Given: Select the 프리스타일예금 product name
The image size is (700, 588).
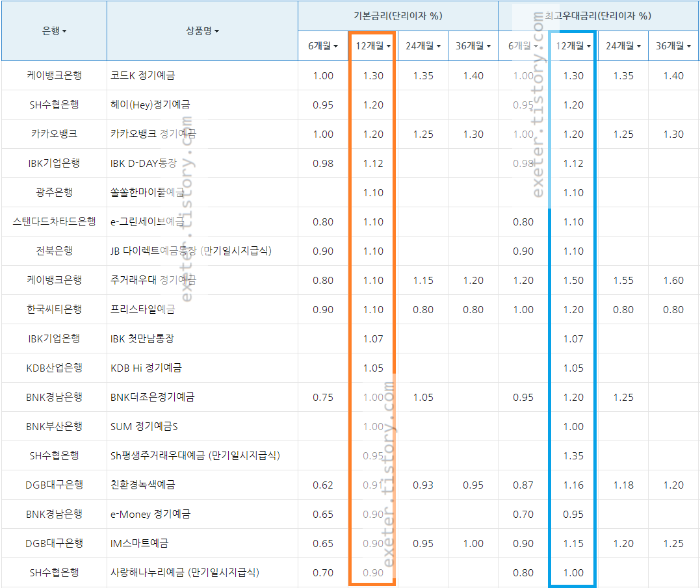Looking at the screenshot, I should tap(142, 309).
